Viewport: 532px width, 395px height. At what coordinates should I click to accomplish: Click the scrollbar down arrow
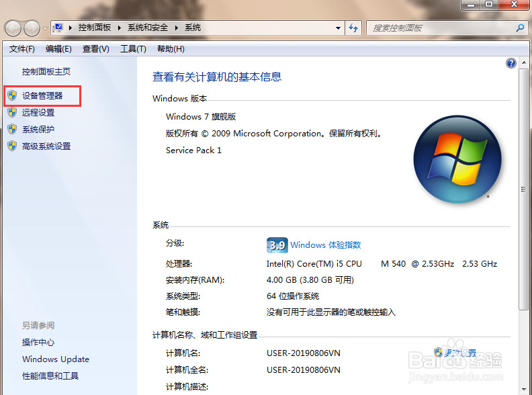click(524, 389)
